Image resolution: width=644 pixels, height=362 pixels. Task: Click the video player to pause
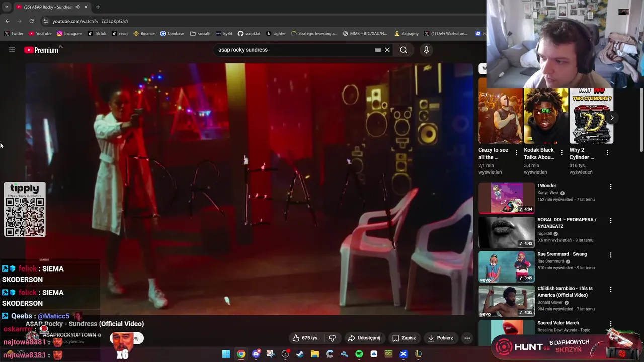pos(249,189)
